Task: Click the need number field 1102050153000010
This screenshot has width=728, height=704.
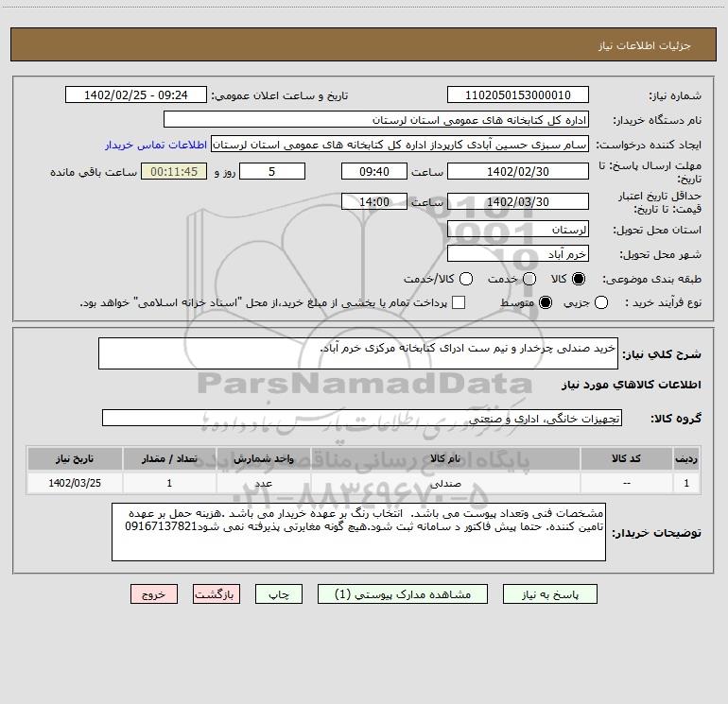Action: [x=518, y=94]
